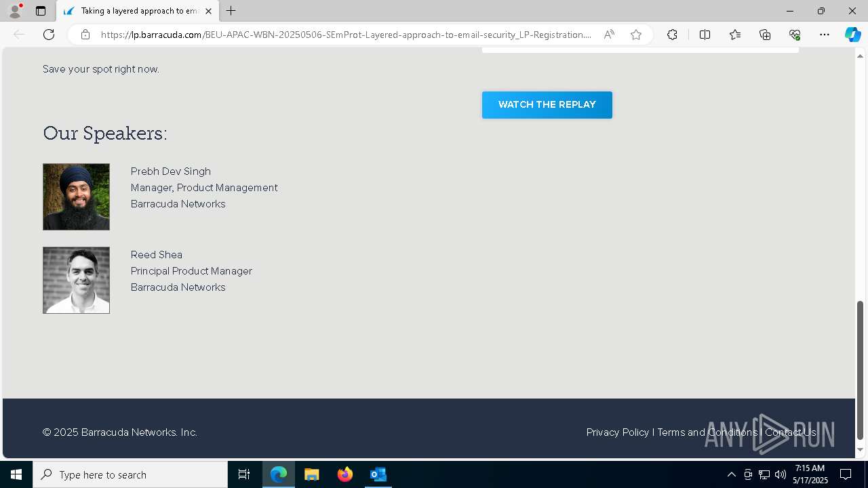Click 'Manager, Product Management' text
868x488 pixels.
[204, 188]
